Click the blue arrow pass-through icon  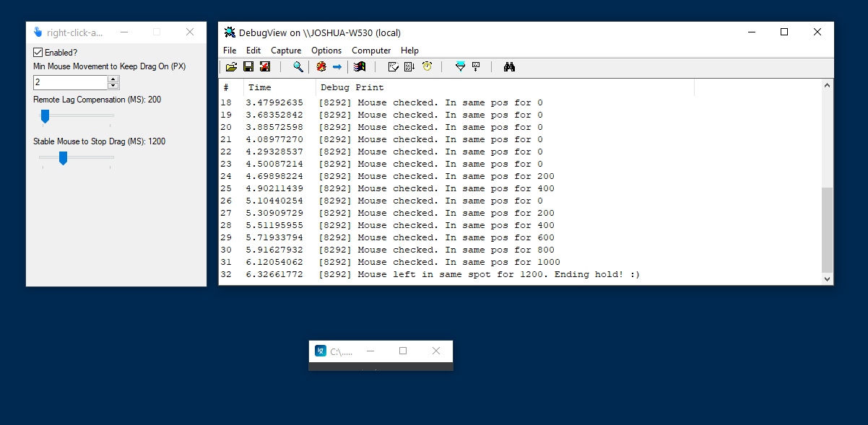[x=337, y=67]
